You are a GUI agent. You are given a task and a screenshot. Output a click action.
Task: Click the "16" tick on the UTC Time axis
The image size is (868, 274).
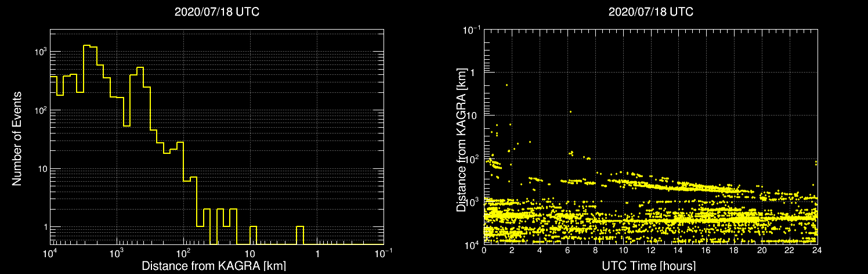click(706, 250)
